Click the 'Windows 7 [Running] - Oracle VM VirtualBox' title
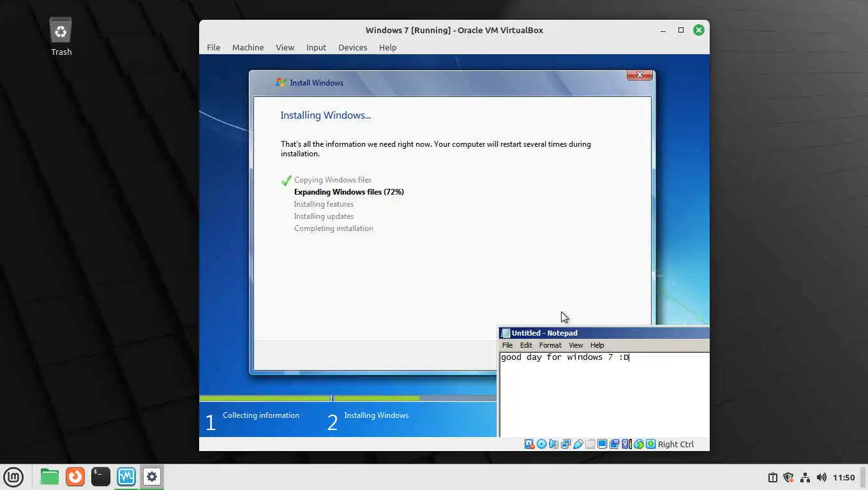This screenshot has width=868, height=490. pyautogui.click(x=454, y=30)
